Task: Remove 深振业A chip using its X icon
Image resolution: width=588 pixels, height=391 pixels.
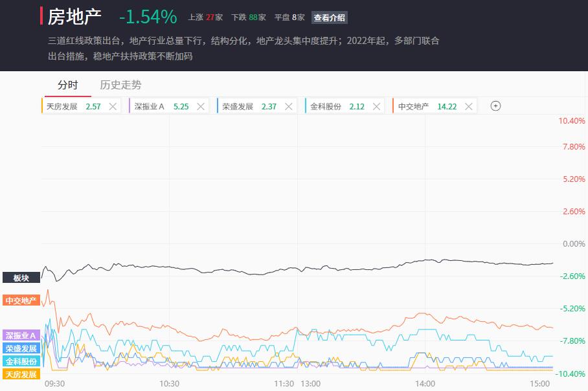Action: click(201, 106)
